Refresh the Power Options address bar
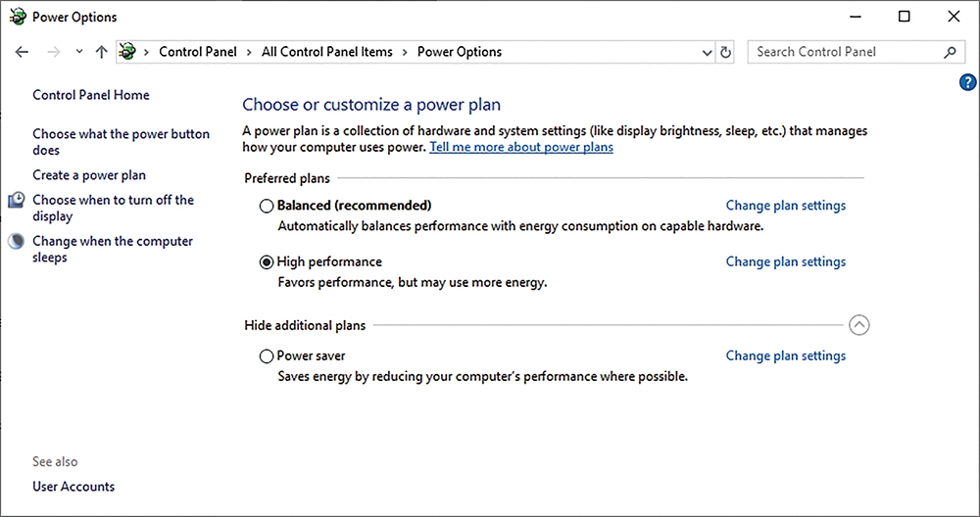The image size is (980, 517). point(725,53)
